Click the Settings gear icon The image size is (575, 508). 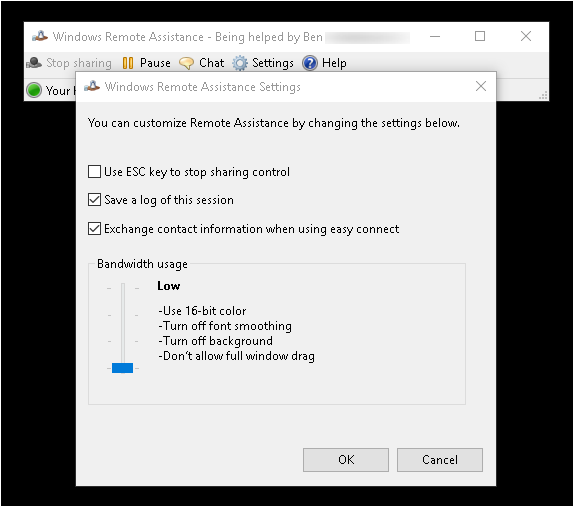[240, 63]
